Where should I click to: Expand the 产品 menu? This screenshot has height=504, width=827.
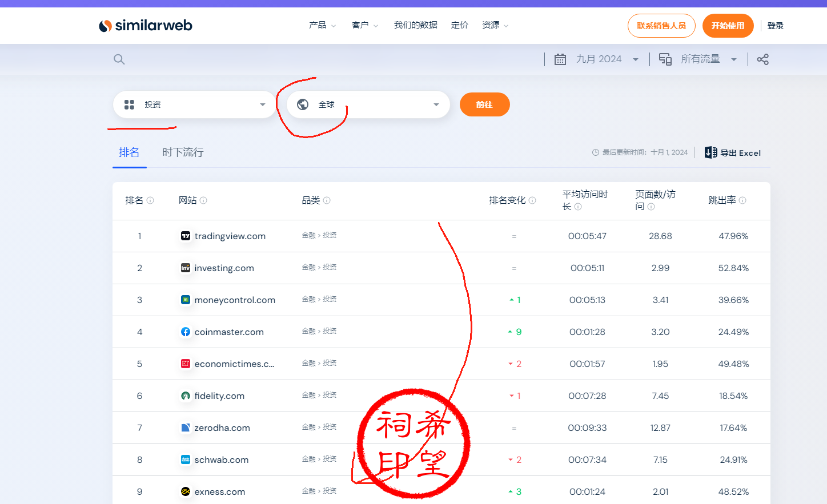click(323, 25)
